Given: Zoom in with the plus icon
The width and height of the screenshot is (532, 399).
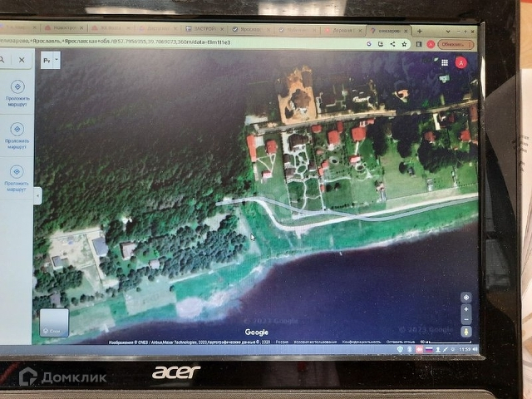Looking at the screenshot, I should click(x=466, y=309).
